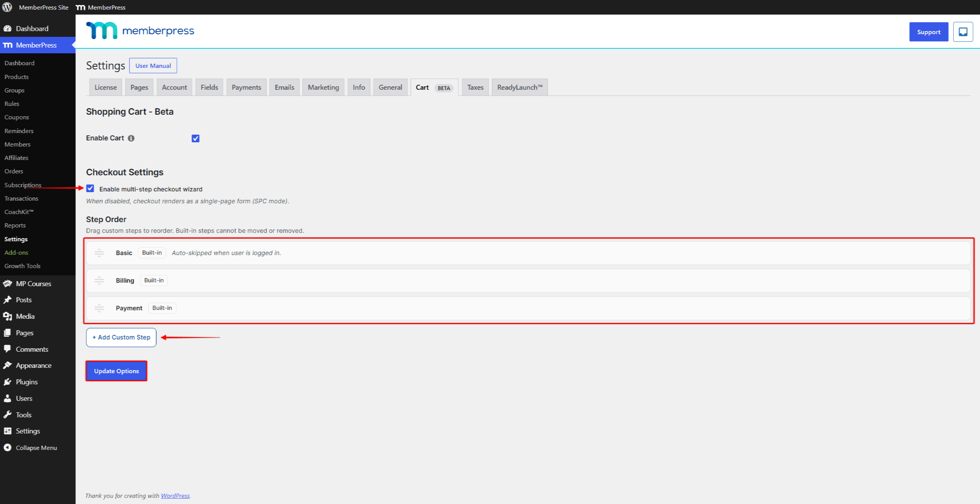Open Subscriptions in MemberPress submenu
980x504 pixels.
click(23, 185)
